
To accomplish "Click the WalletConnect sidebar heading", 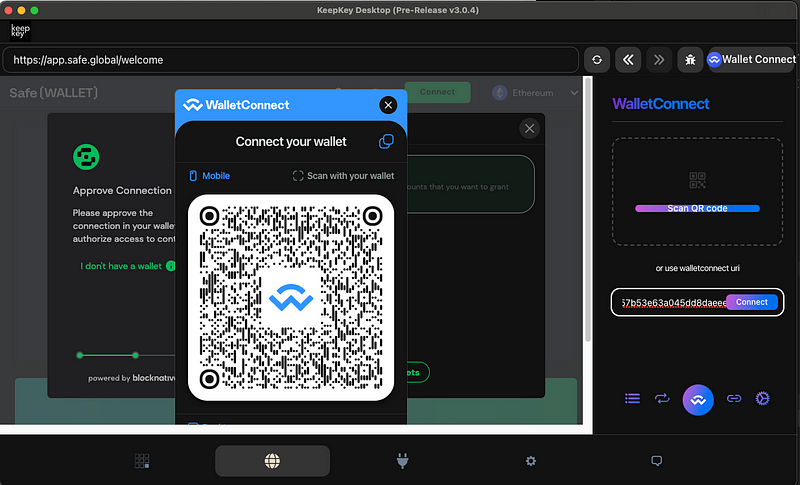I will [661, 104].
